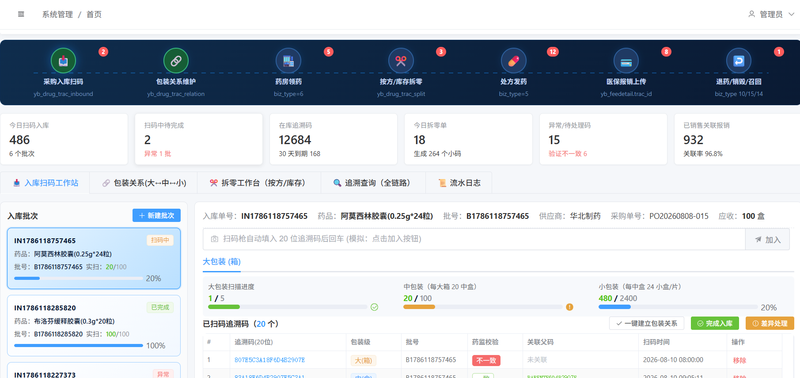Image resolution: width=800 pixels, height=378 pixels.
Task: Click progress bar of batch IN1786118757465
Action: point(79,278)
